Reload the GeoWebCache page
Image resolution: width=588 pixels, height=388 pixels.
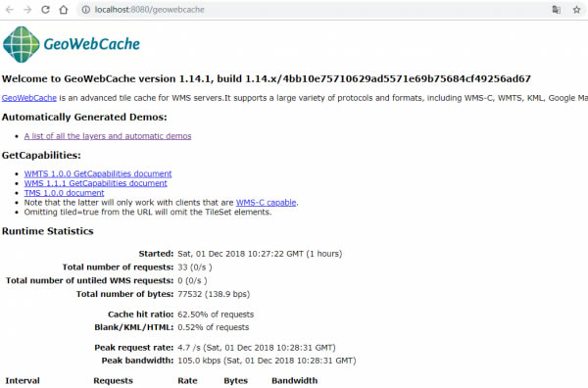click(x=45, y=10)
